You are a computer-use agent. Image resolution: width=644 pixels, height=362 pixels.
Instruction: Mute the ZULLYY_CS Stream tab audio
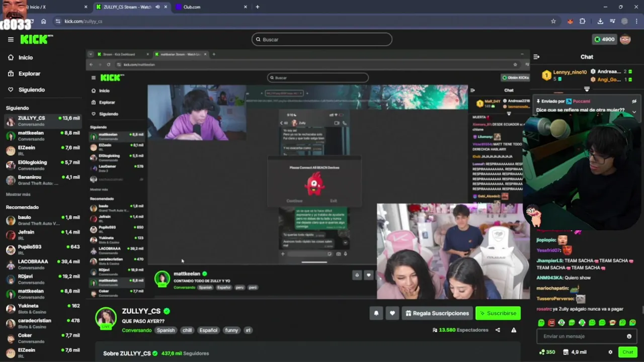click(157, 7)
